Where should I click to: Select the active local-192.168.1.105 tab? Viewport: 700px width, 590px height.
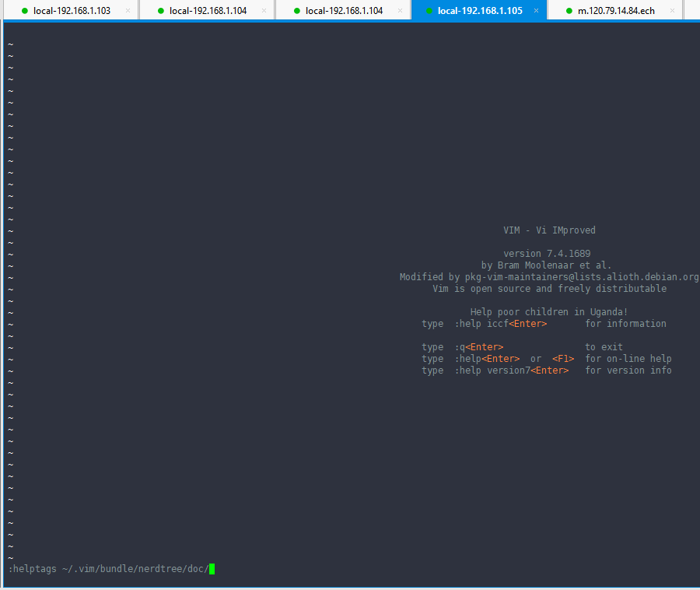[x=480, y=11]
